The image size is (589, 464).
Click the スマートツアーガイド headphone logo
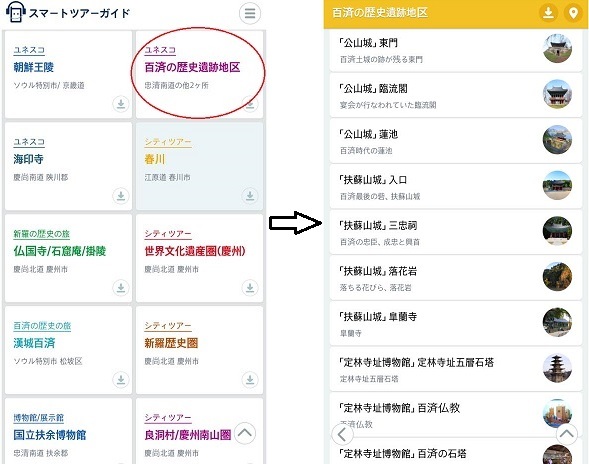16,12
